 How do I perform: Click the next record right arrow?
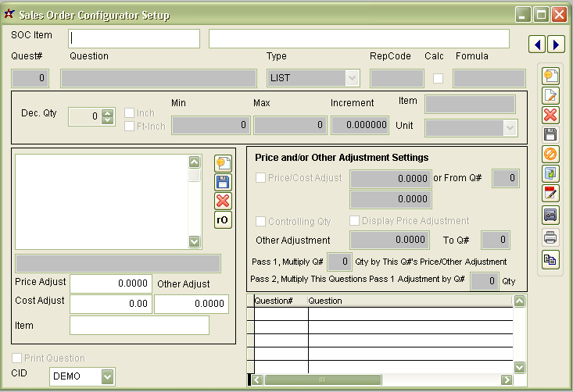tap(555, 45)
